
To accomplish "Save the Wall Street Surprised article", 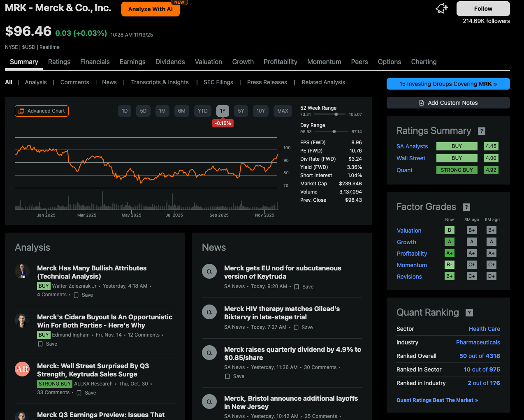I will click(86, 393).
